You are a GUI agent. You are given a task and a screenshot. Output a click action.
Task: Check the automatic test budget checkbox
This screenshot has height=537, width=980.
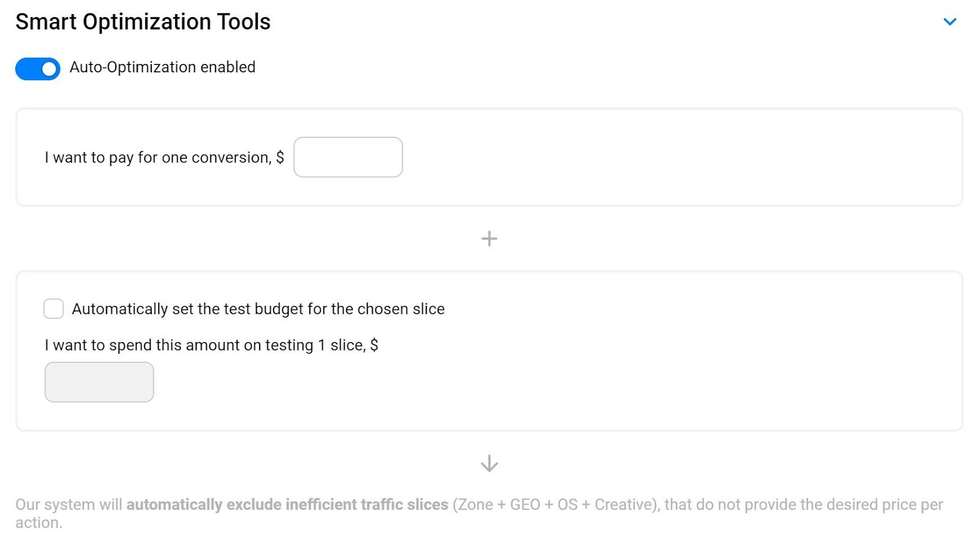(x=54, y=309)
